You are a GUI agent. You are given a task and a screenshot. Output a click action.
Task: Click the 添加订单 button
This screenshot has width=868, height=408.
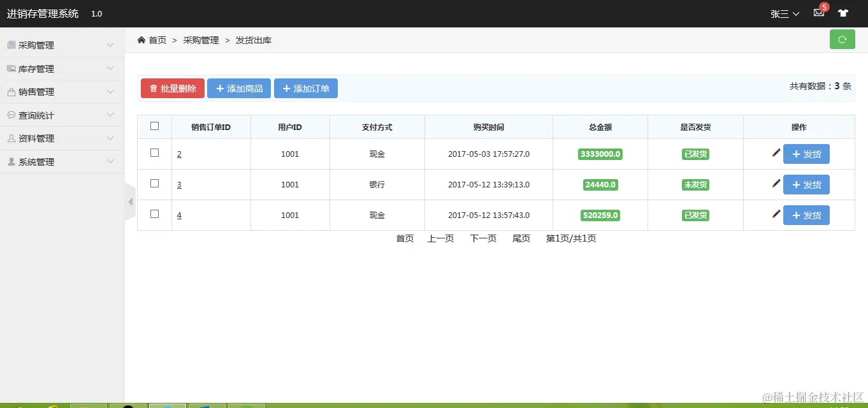(x=306, y=89)
